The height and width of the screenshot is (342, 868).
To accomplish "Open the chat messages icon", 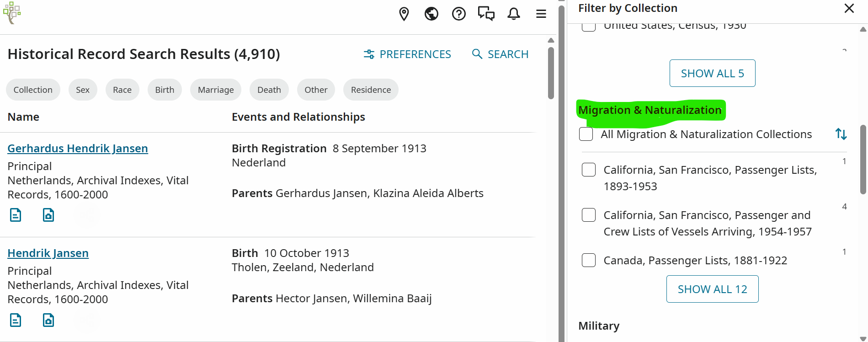I will 486,14.
